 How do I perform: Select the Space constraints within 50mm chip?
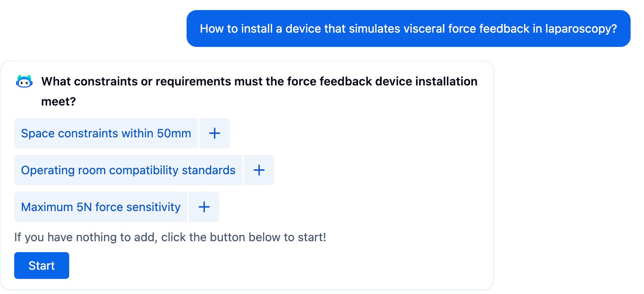106,133
